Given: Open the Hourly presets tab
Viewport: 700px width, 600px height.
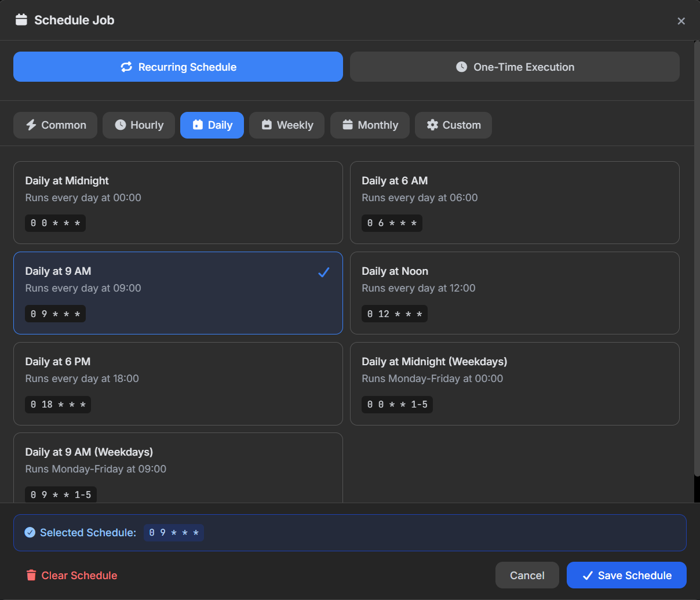Looking at the screenshot, I should tap(138, 125).
